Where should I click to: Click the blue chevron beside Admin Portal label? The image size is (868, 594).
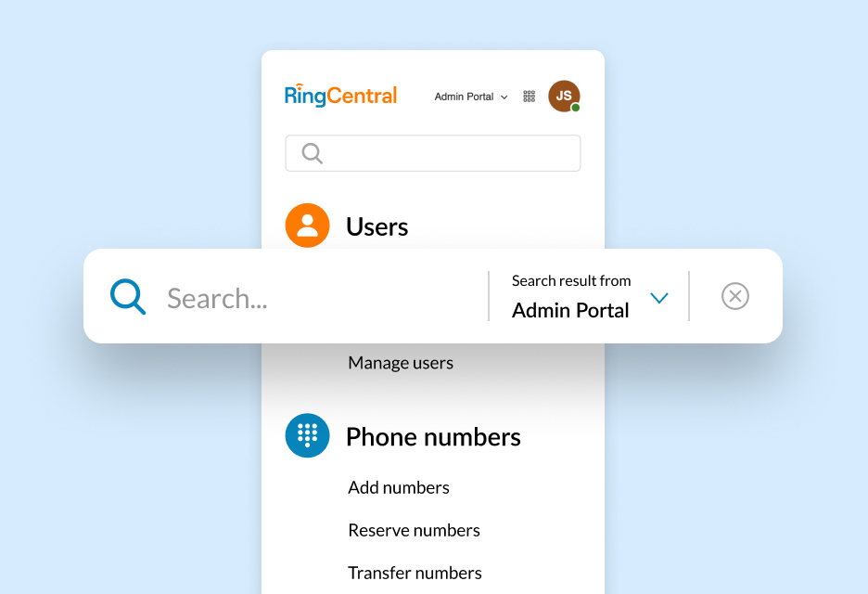pyautogui.click(x=658, y=298)
